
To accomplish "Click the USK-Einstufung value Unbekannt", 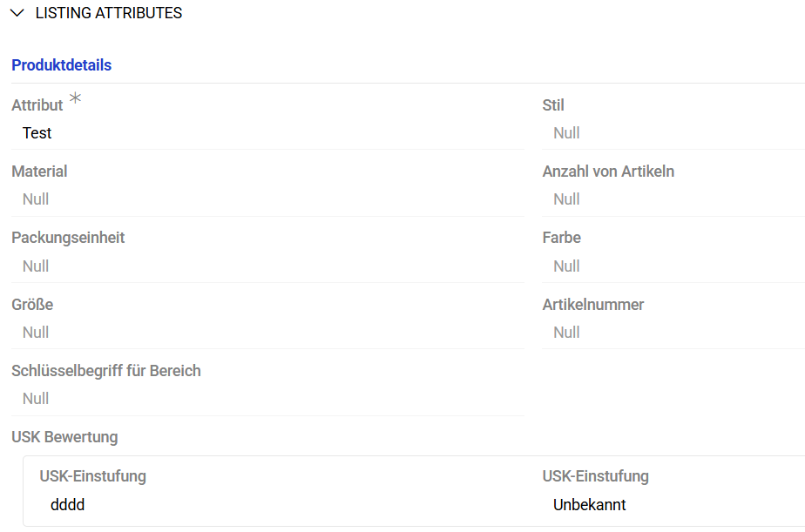I will [x=590, y=504].
